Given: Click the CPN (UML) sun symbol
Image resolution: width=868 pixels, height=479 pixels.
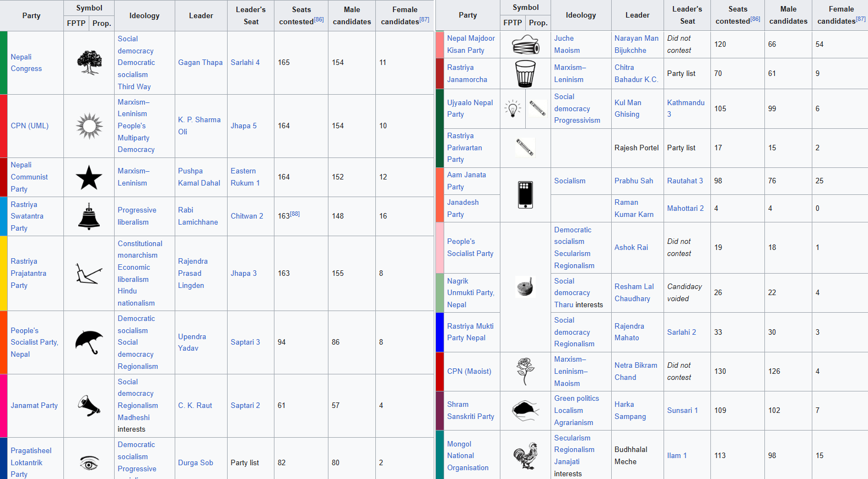Looking at the screenshot, I should point(89,126).
